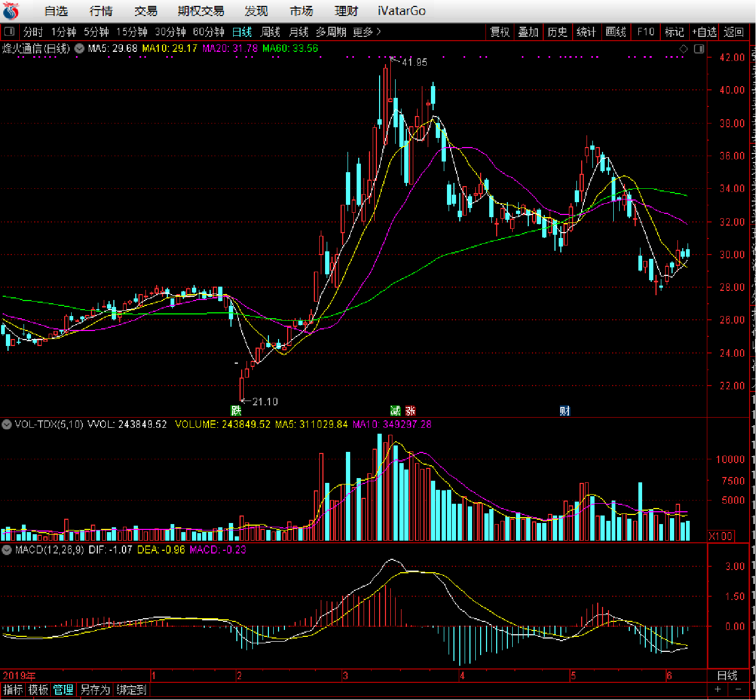Click the red app logo icon
Viewport: 756px width, 700px height.
[11, 11]
